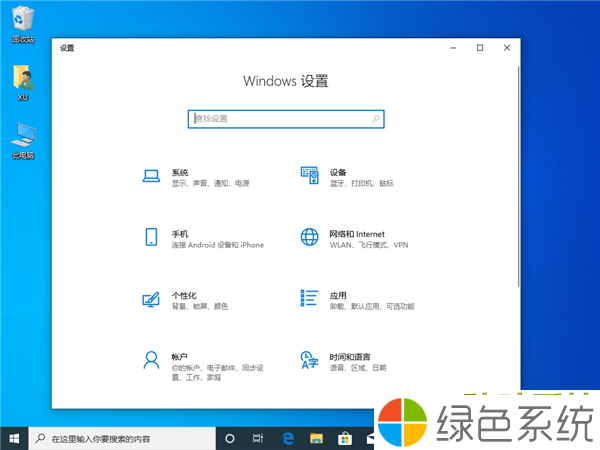The width and height of the screenshot is (600, 450).
Task: Open the 帐户 category title
Action: [x=179, y=357]
